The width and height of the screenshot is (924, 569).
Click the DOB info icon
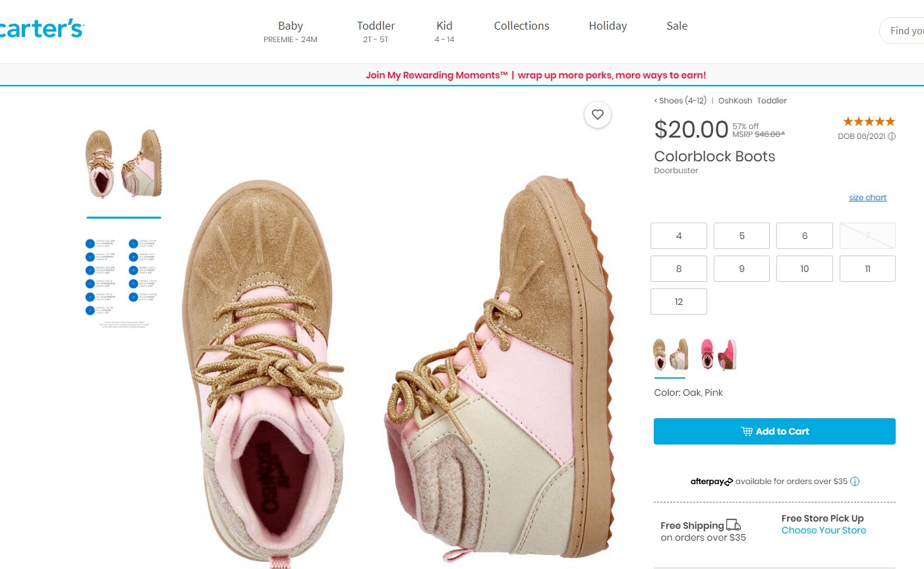[892, 136]
